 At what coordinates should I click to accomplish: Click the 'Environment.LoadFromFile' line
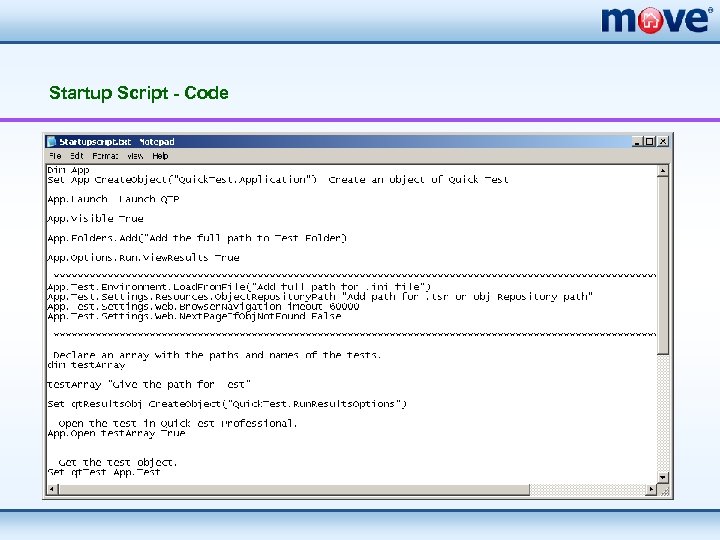coord(239,287)
